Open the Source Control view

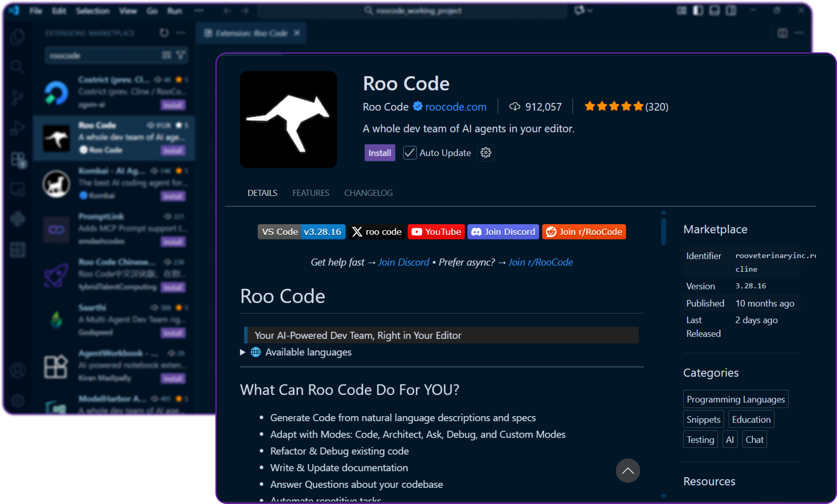click(x=18, y=98)
